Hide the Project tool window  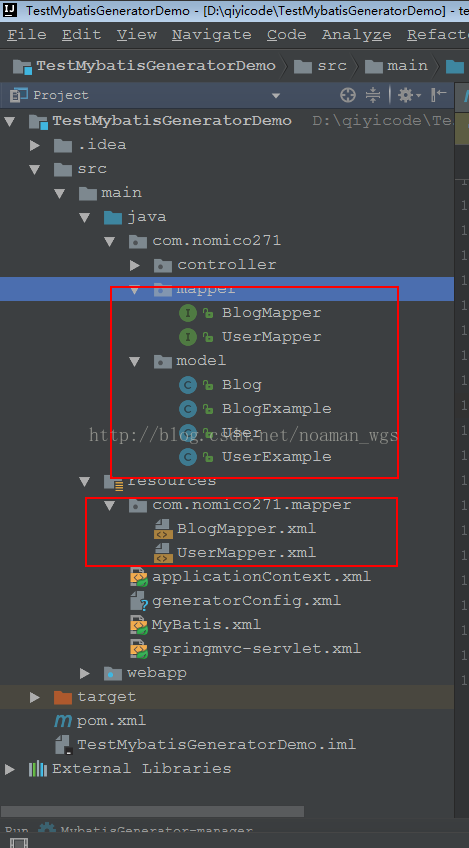click(x=439, y=96)
